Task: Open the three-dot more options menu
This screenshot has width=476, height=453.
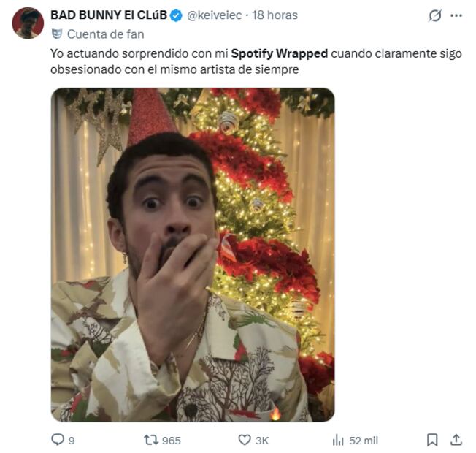Action: click(457, 15)
